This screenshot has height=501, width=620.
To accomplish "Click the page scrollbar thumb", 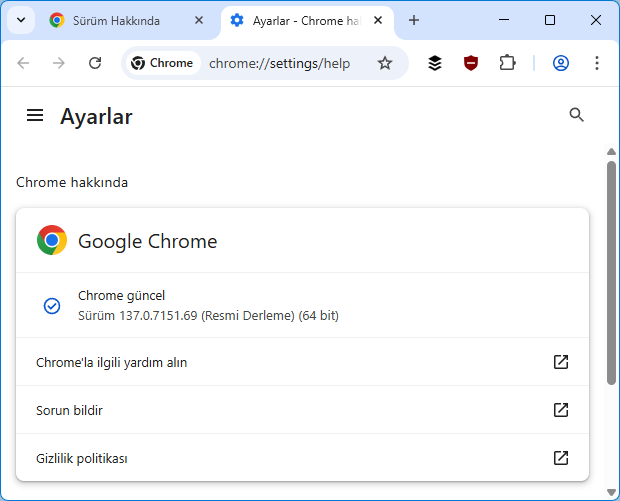I will [x=611, y=273].
